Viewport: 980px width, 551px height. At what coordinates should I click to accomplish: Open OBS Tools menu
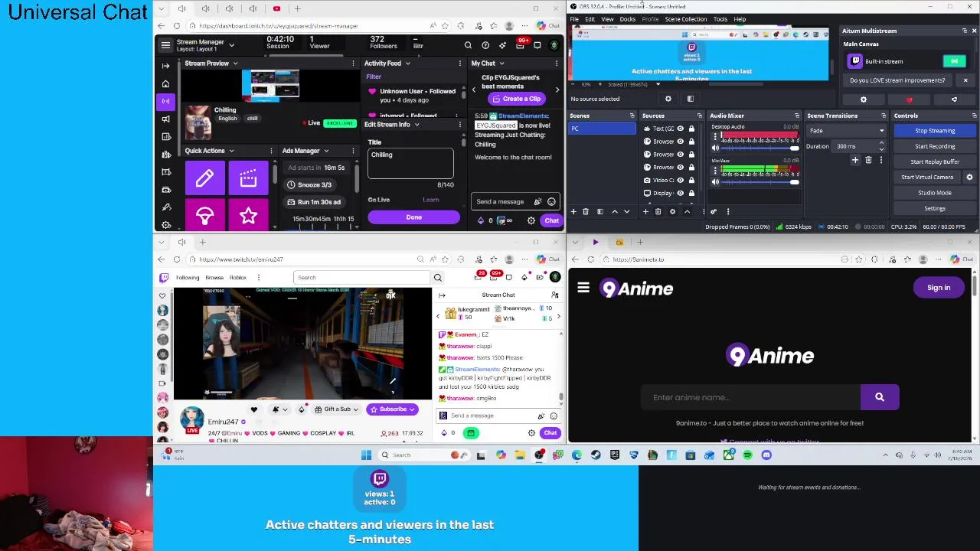[x=720, y=19]
